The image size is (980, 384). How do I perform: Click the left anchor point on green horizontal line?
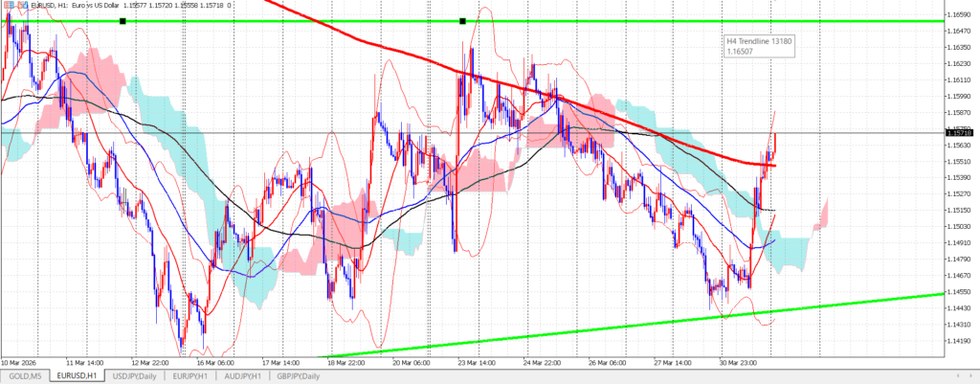tap(122, 21)
